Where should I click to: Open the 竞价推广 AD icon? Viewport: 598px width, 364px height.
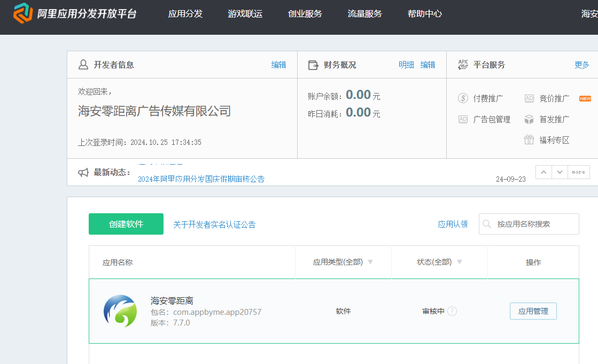point(529,98)
